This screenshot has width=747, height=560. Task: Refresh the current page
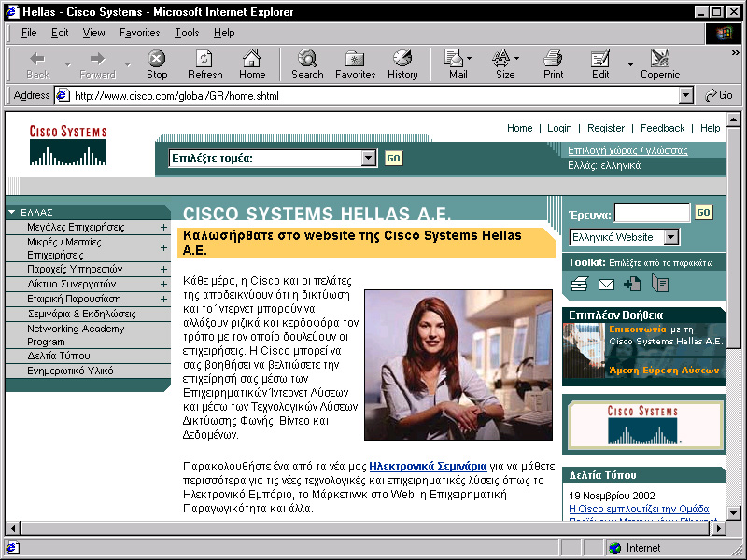(204, 64)
